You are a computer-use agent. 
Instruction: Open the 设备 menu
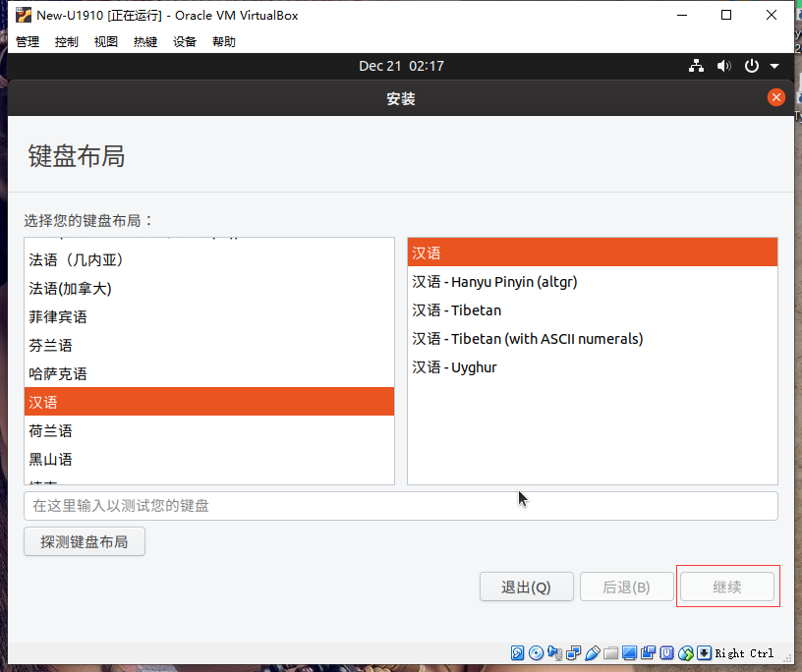coord(185,41)
